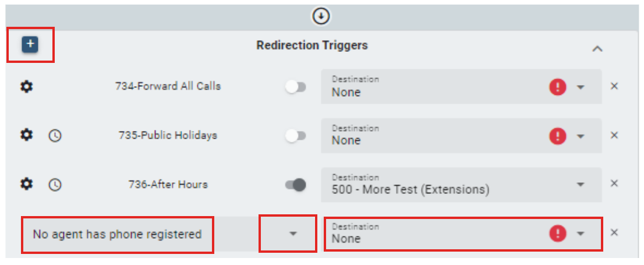Disable the 736-After Hours toggle
The height and width of the screenshot is (265, 644).
[x=296, y=185]
